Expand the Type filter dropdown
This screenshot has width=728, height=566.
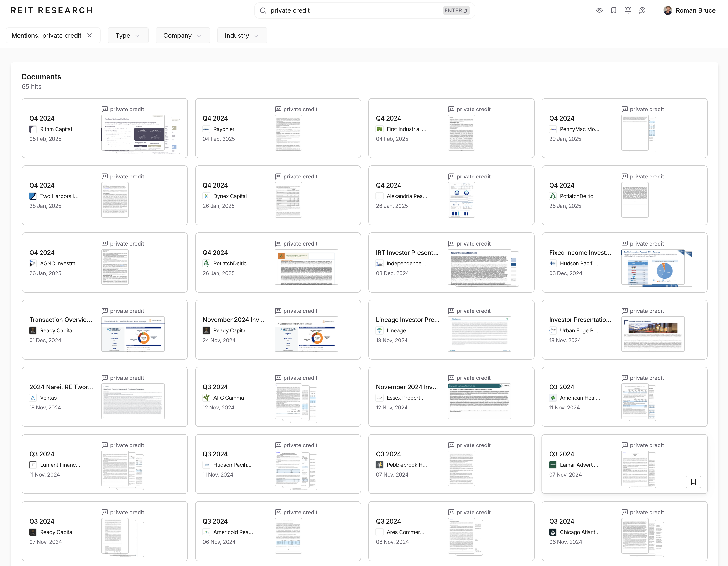(x=128, y=35)
